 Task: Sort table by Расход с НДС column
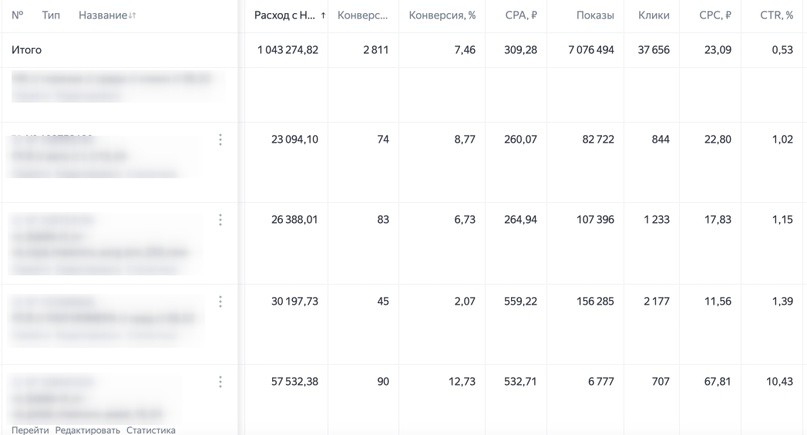click(x=285, y=15)
